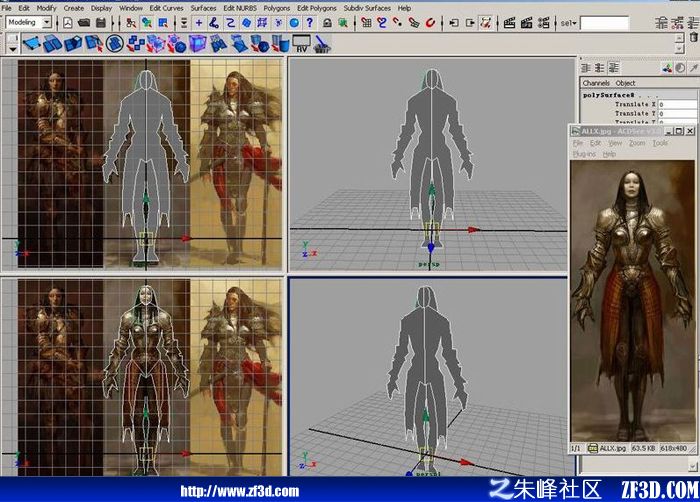The width and height of the screenshot is (700, 502).
Task: Open the Create menu
Action: [x=74, y=8]
